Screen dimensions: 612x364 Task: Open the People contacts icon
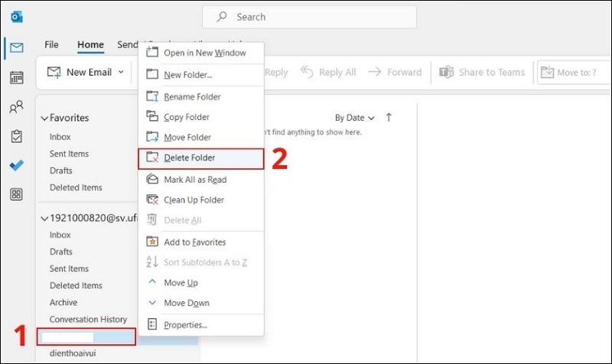coord(16,107)
